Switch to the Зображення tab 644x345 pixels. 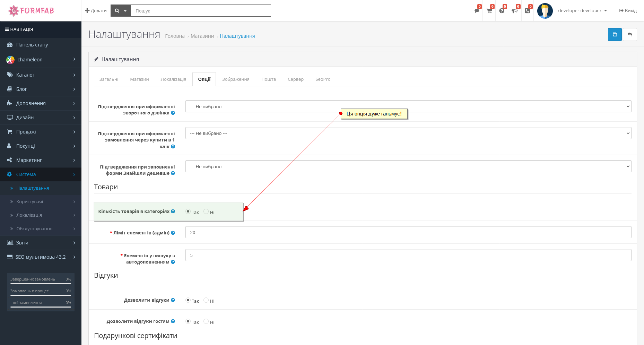(236, 79)
